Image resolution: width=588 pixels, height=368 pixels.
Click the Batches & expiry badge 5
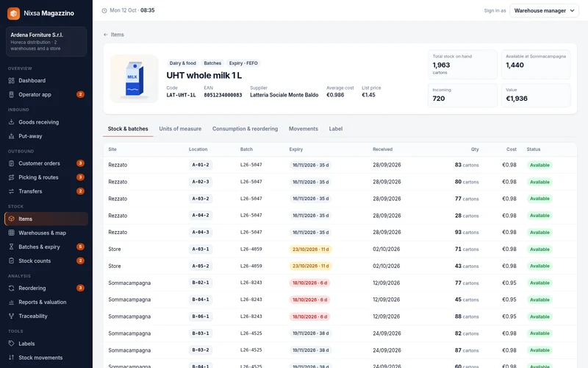(x=80, y=247)
